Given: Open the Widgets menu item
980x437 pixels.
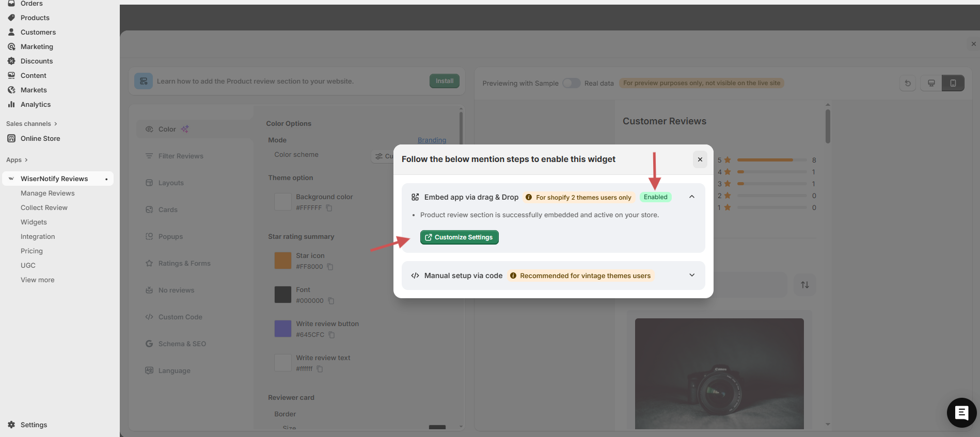Looking at the screenshot, I should click(34, 222).
